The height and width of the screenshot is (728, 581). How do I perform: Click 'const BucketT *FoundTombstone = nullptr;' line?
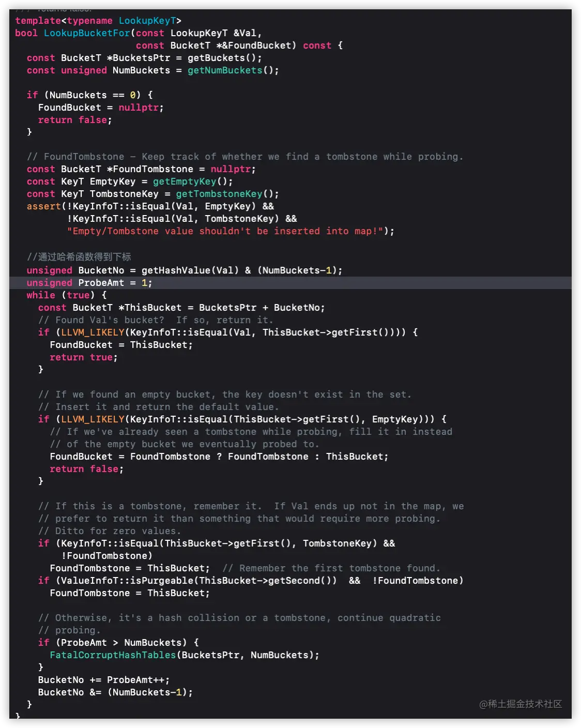[x=141, y=169]
